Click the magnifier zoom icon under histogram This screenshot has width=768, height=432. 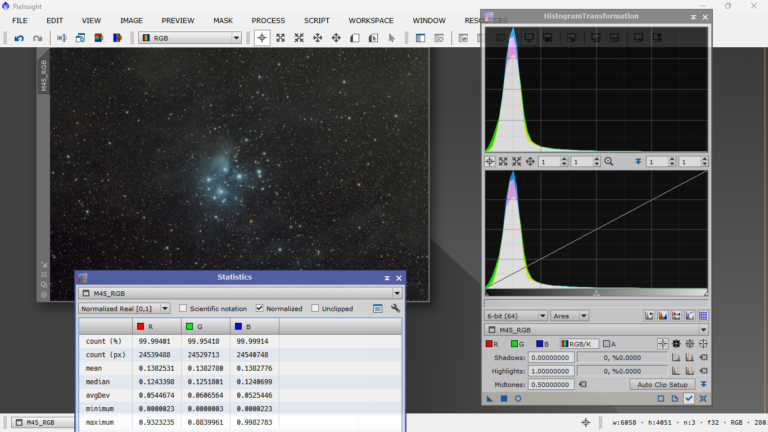click(609, 162)
